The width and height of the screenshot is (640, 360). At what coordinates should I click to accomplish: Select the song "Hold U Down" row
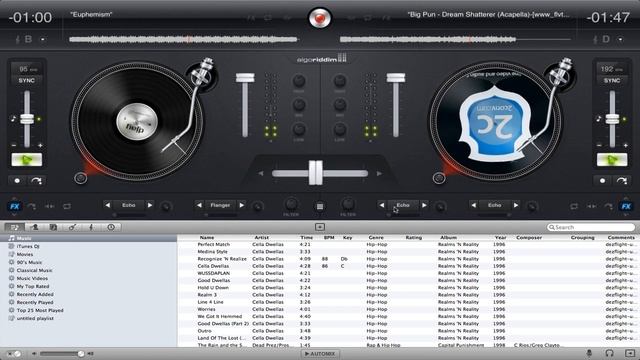[x=408, y=288]
